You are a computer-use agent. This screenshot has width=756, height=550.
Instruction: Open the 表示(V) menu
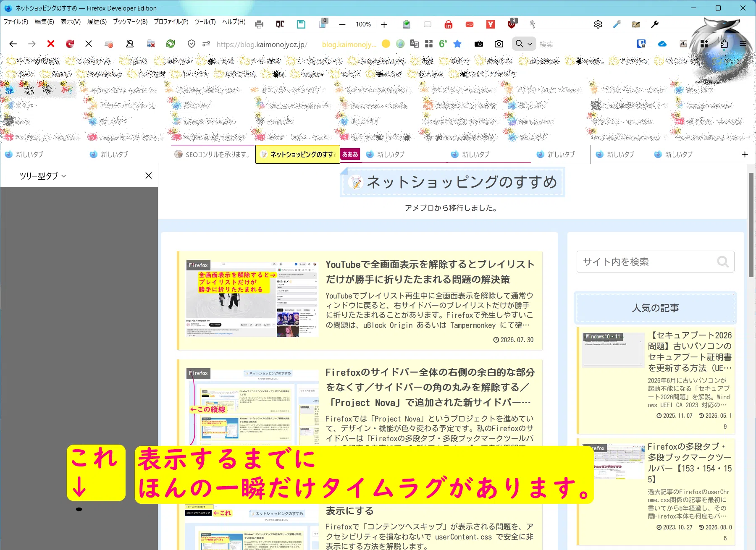click(x=71, y=22)
